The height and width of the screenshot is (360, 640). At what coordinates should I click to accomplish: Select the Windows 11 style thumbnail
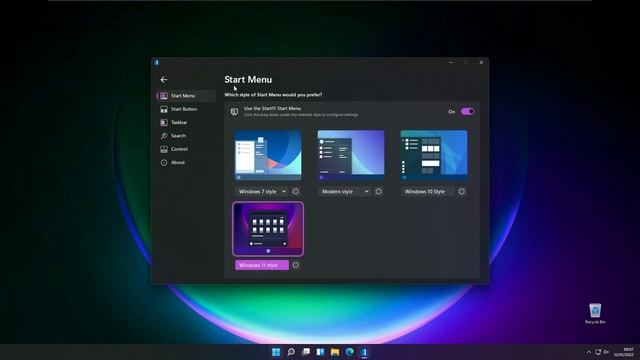(x=268, y=229)
